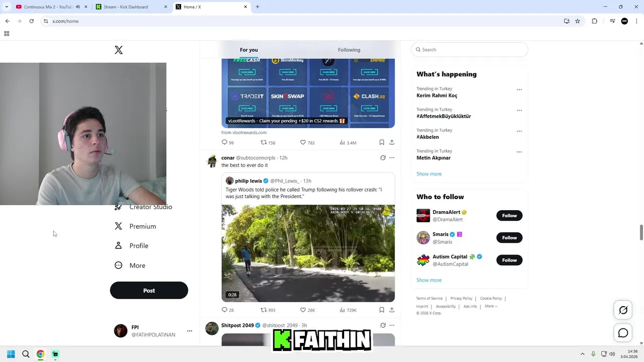Open the X logo home link
The image size is (644, 362).
tap(119, 50)
